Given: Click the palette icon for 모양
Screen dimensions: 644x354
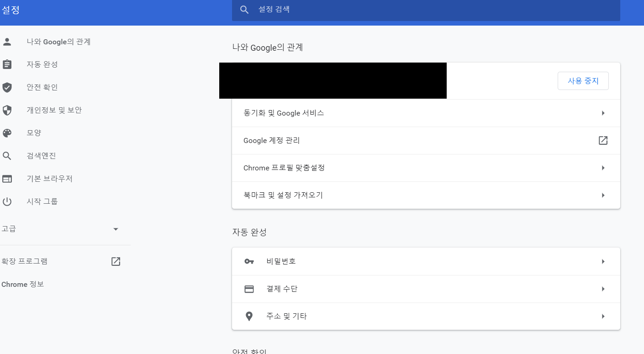Looking at the screenshot, I should pyautogui.click(x=7, y=133).
